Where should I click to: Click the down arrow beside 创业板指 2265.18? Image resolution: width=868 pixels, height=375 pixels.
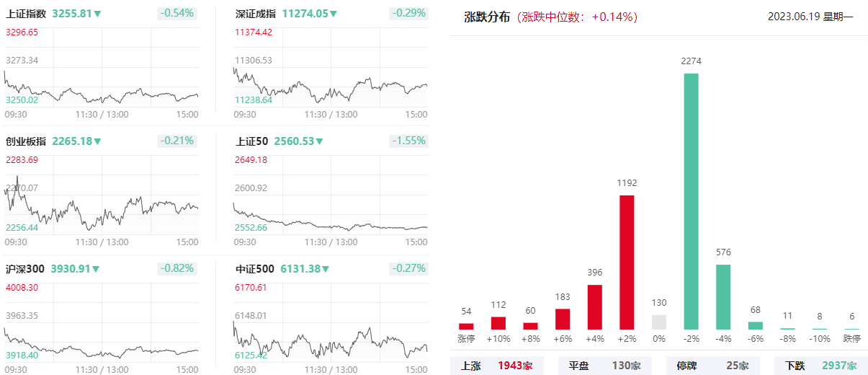(97, 141)
